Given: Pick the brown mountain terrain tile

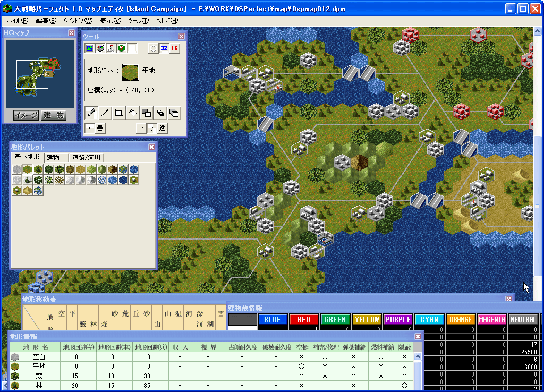Looking at the screenshot, I should coord(113,169).
